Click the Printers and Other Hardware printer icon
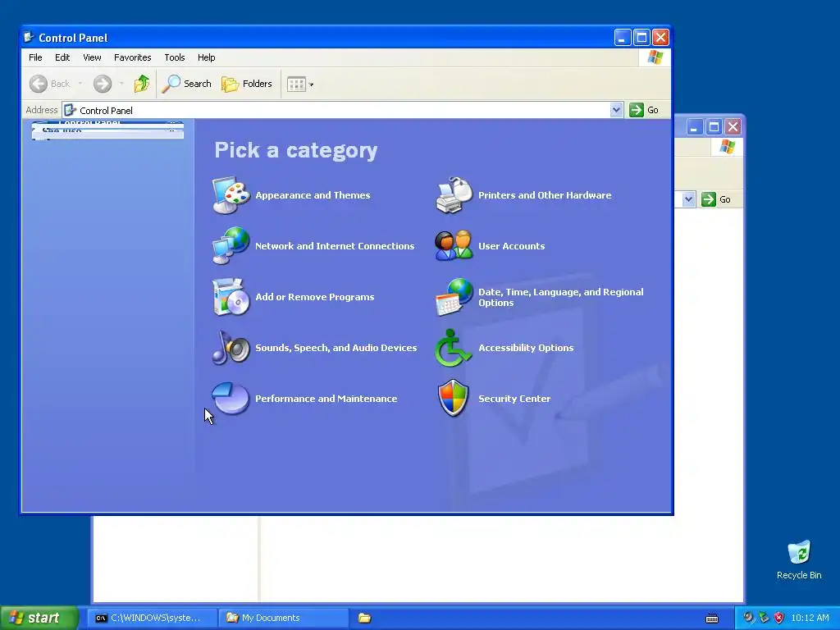 point(454,195)
